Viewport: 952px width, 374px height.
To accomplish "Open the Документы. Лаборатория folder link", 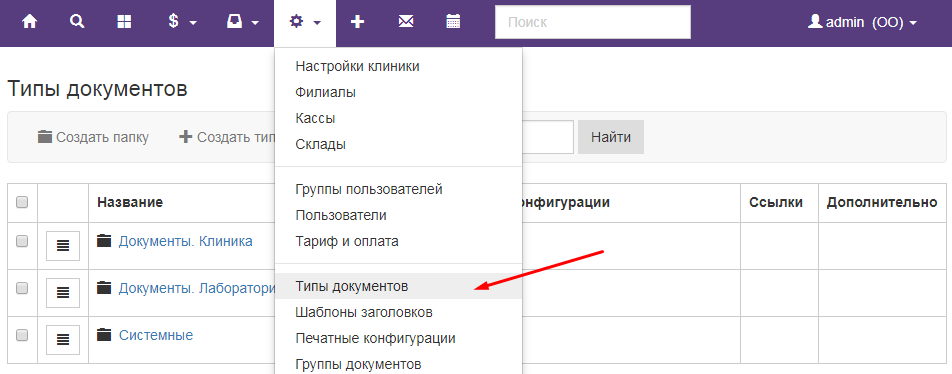I will coord(197,288).
